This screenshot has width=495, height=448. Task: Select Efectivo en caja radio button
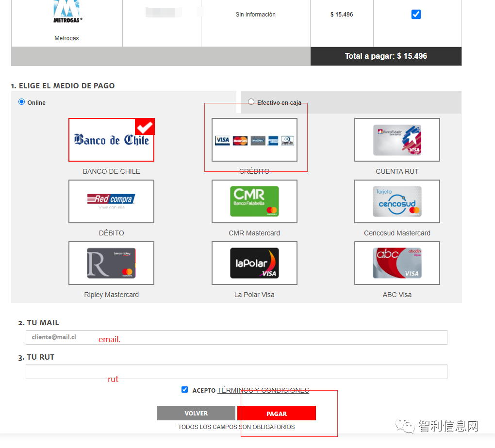251,101
